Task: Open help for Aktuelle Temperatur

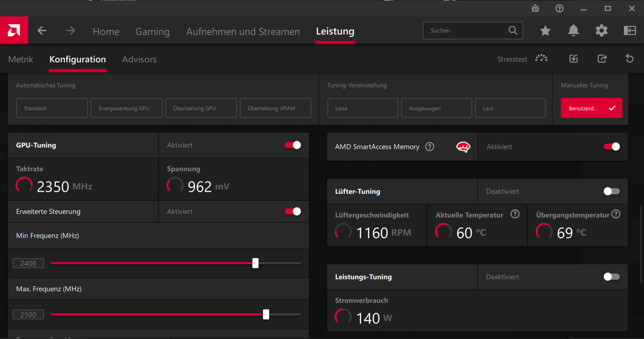Action: (515, 214)
